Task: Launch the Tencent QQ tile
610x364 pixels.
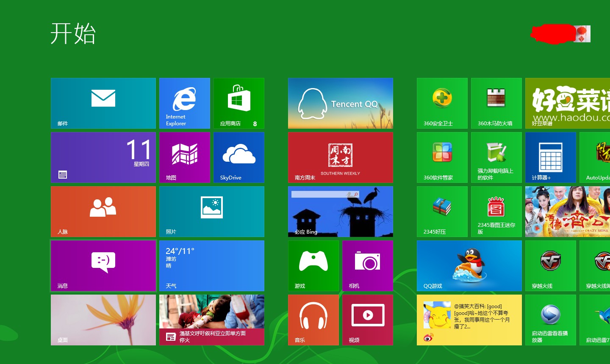Action: 341,103
